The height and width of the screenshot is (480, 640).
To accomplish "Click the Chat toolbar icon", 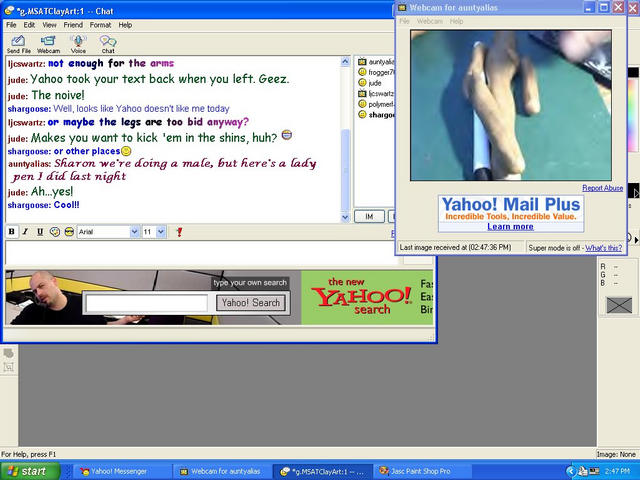I will (108, 44).
